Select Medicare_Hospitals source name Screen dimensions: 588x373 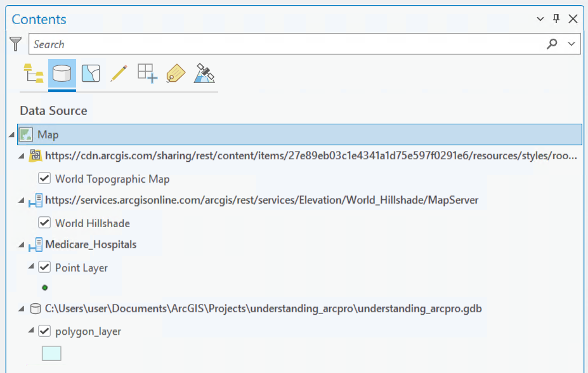pyautogui.click(x=91, y=244)
